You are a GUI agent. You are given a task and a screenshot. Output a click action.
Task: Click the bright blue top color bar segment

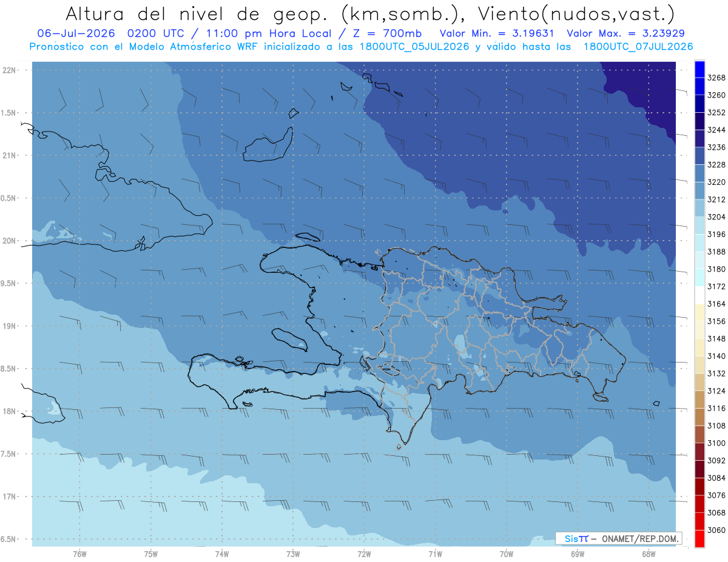point(699,69)
